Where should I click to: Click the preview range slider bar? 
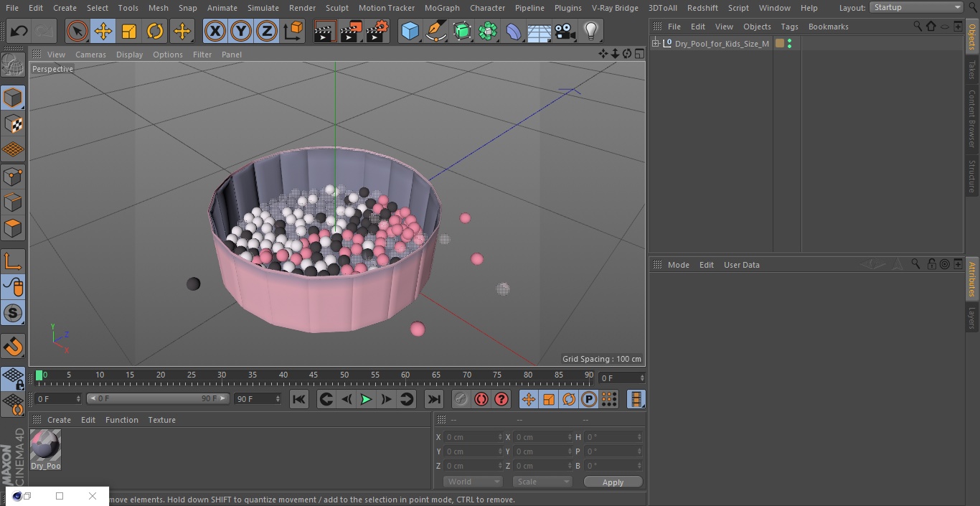click(158, 398)
